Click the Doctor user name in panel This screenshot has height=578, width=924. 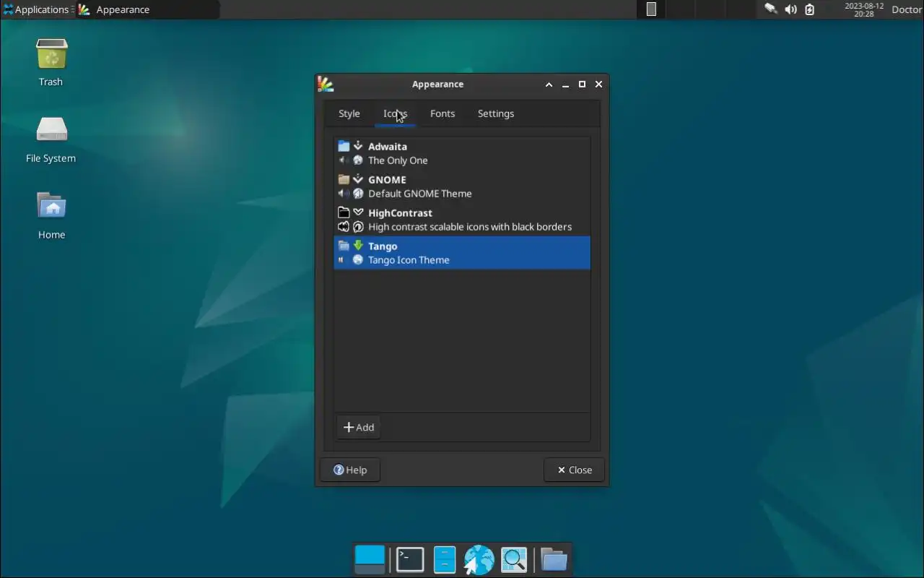coord(907,9)
